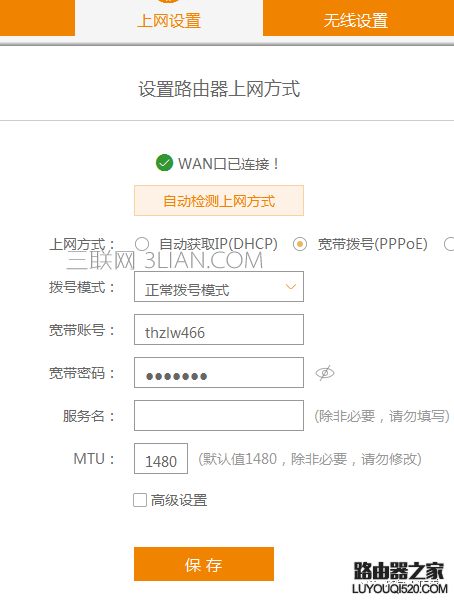The height and width of the screenshot is (602, 454).
Task: Click the orange tab left of 上网设置
Action: click(37, 18)
